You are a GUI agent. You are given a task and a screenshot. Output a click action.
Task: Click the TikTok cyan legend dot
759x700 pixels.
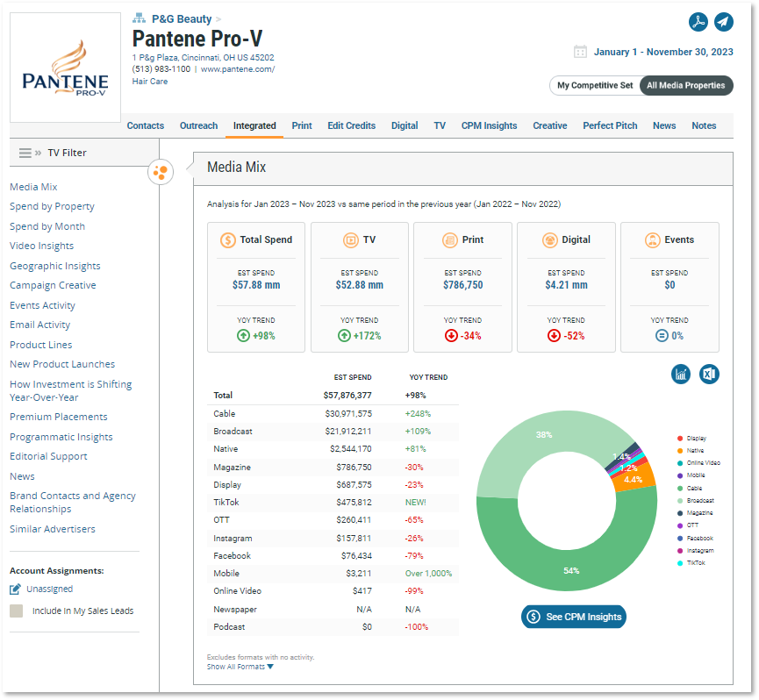point(680,562)
